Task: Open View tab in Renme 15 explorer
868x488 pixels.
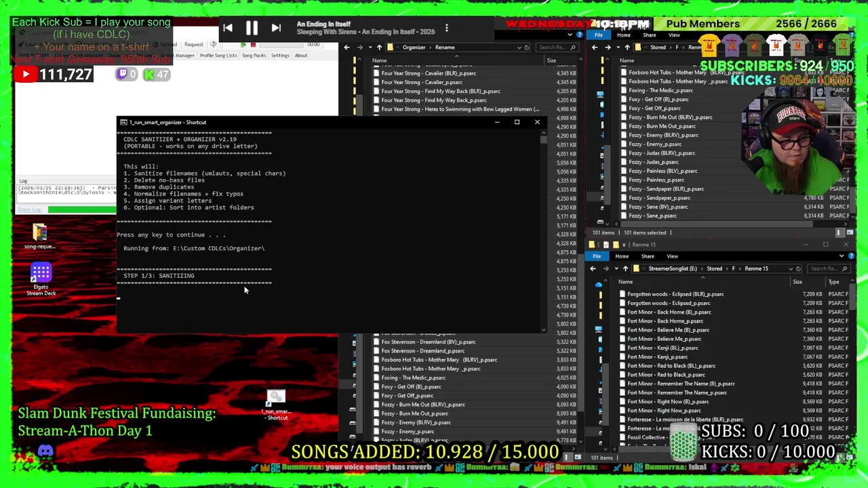Action: [x=672, y=256]
